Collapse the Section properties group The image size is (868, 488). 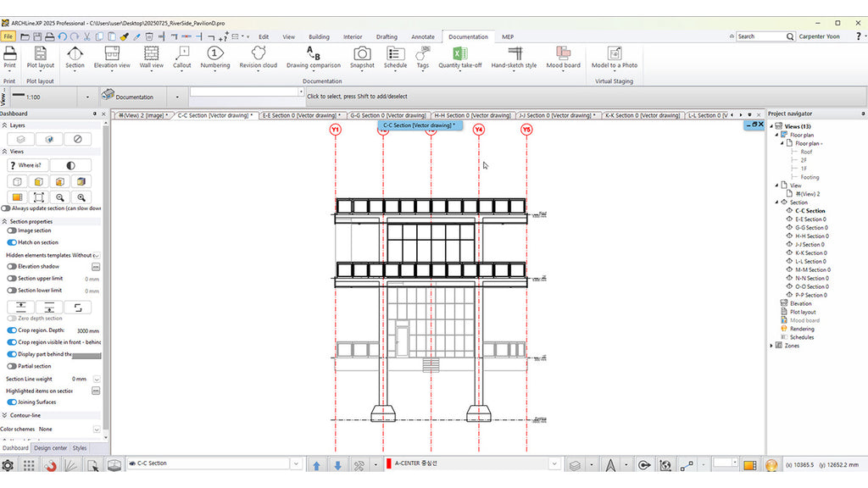tap(4, 221)
